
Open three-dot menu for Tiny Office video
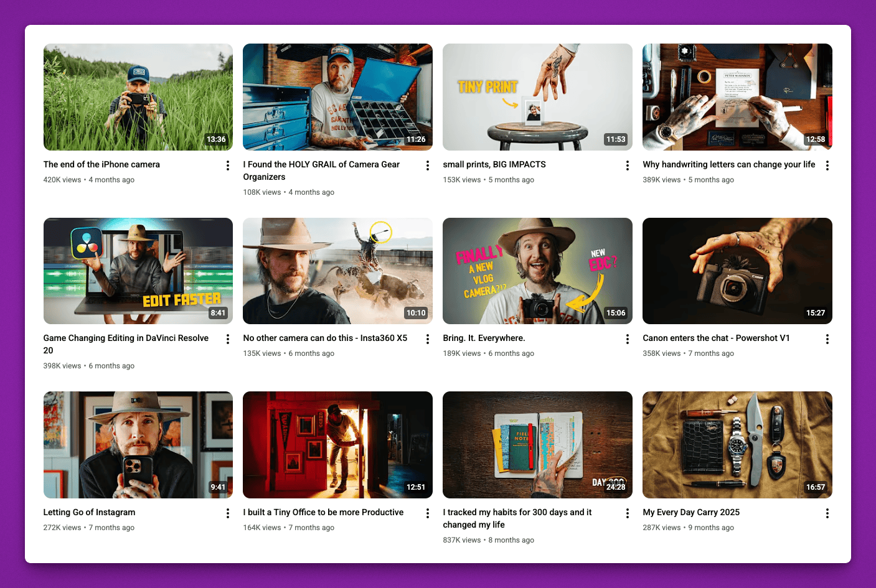(428, 513)
